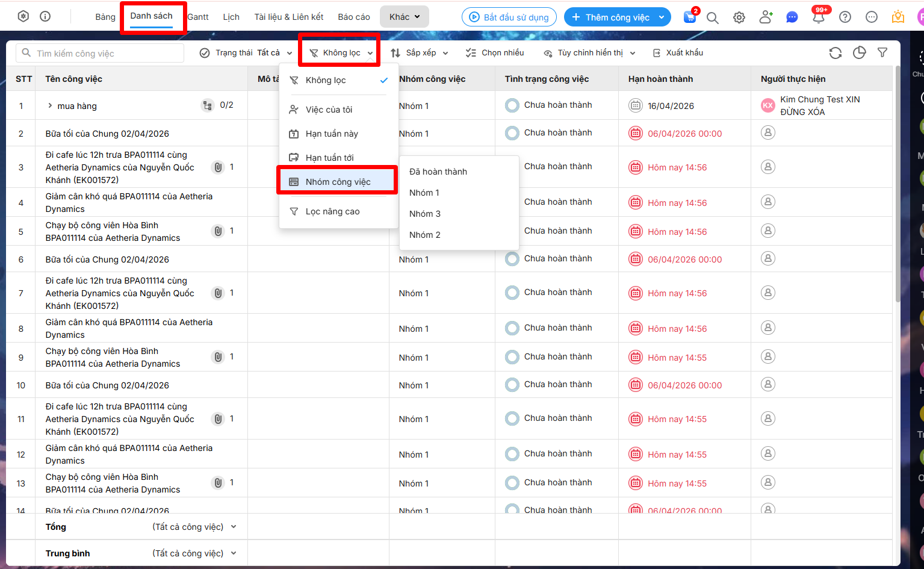Open the notification bell showing 99+

[x=819, y=17]
